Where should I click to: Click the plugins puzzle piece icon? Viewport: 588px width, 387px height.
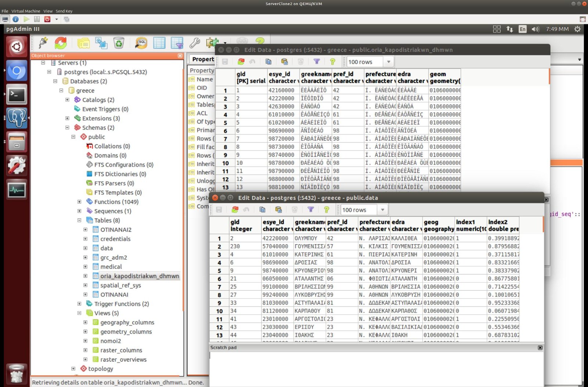pyautogui.click(x=212, y=43)
